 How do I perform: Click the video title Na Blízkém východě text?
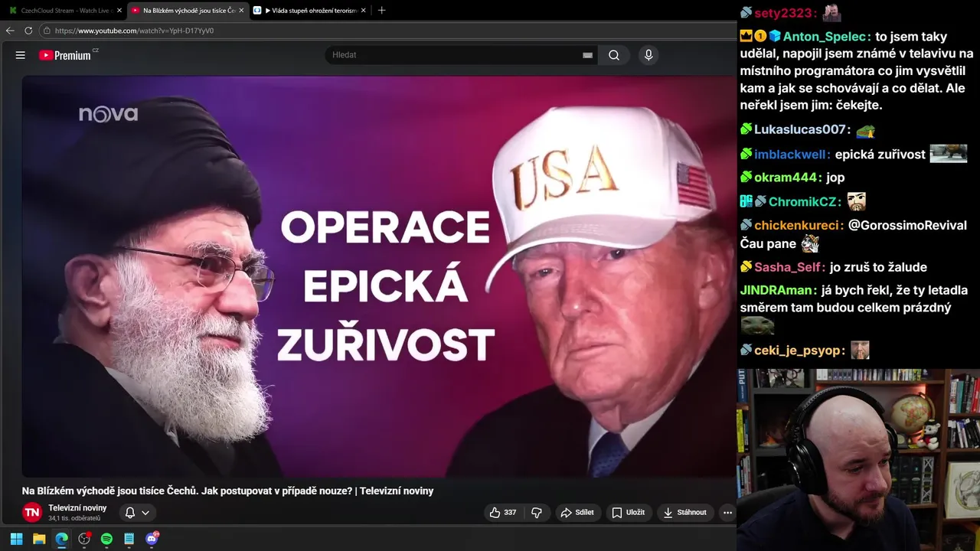227,491
